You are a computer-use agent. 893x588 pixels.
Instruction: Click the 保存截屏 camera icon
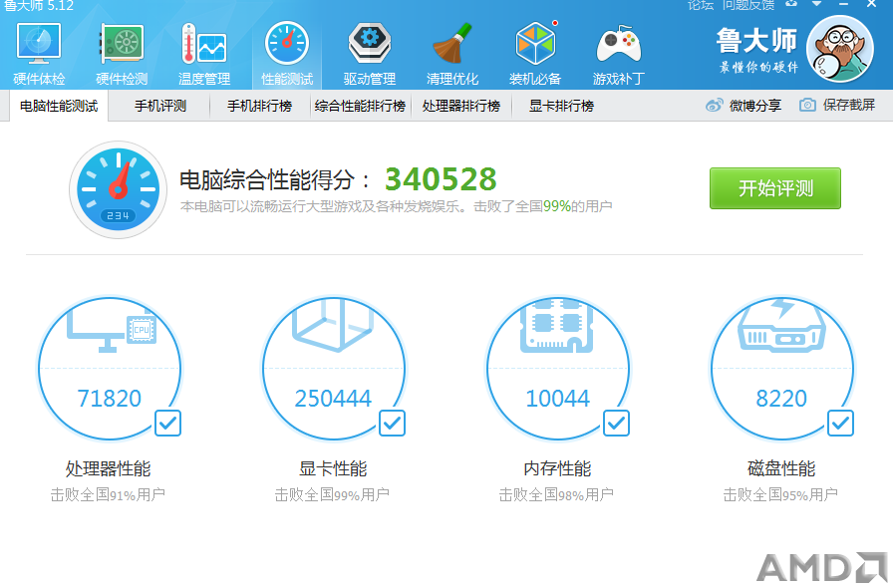tap(807, 106)
